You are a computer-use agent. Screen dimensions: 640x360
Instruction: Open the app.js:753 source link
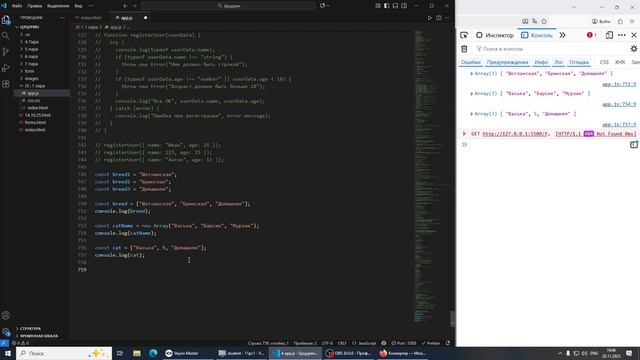[619, 84]
